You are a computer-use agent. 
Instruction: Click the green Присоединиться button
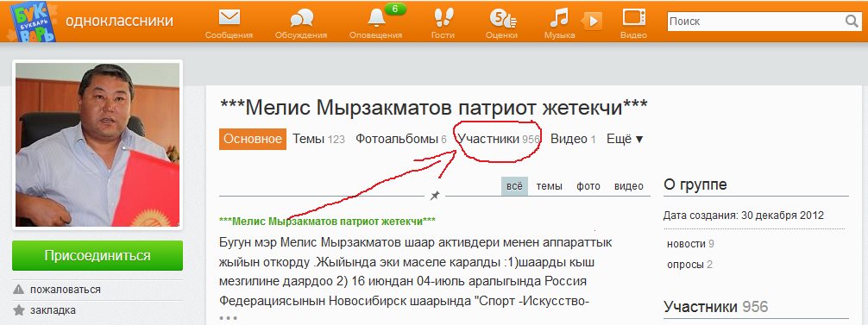(97, 255)
